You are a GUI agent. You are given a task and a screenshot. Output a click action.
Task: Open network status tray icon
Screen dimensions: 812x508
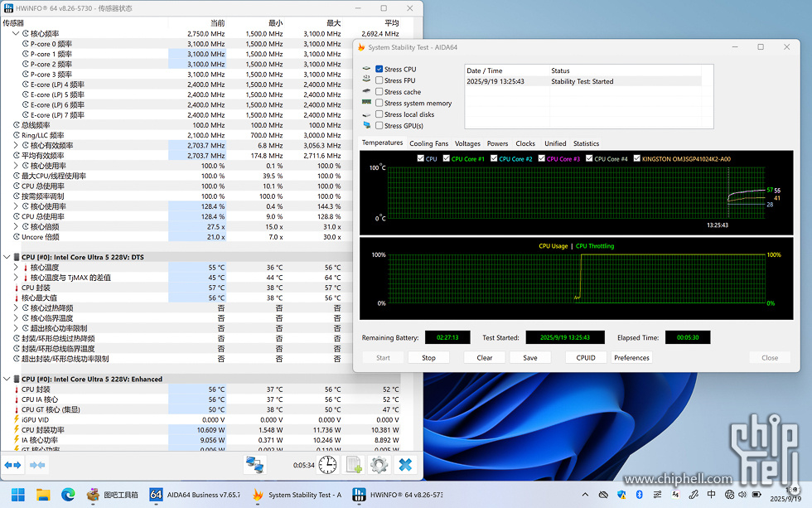(730, 495)
